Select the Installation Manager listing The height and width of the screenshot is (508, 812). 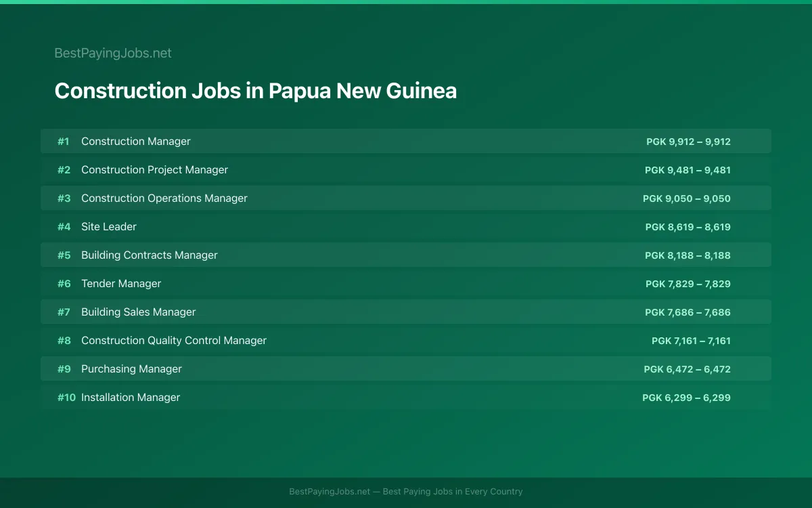coord(406,397)
